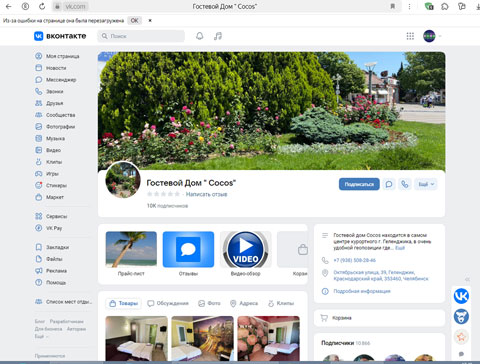Click the Видео sidebar icon
The height and width of the screenshot is (364, 480).
(39, 150)
